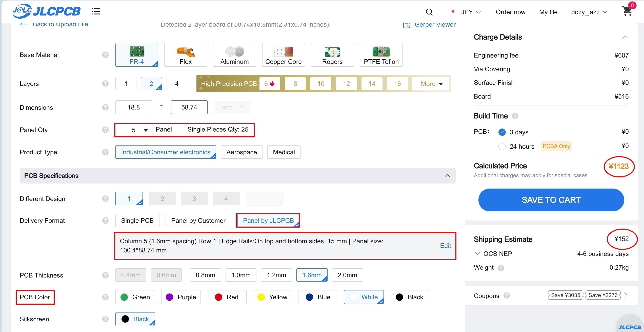Click Base Material help question icon

click(105, 55)
